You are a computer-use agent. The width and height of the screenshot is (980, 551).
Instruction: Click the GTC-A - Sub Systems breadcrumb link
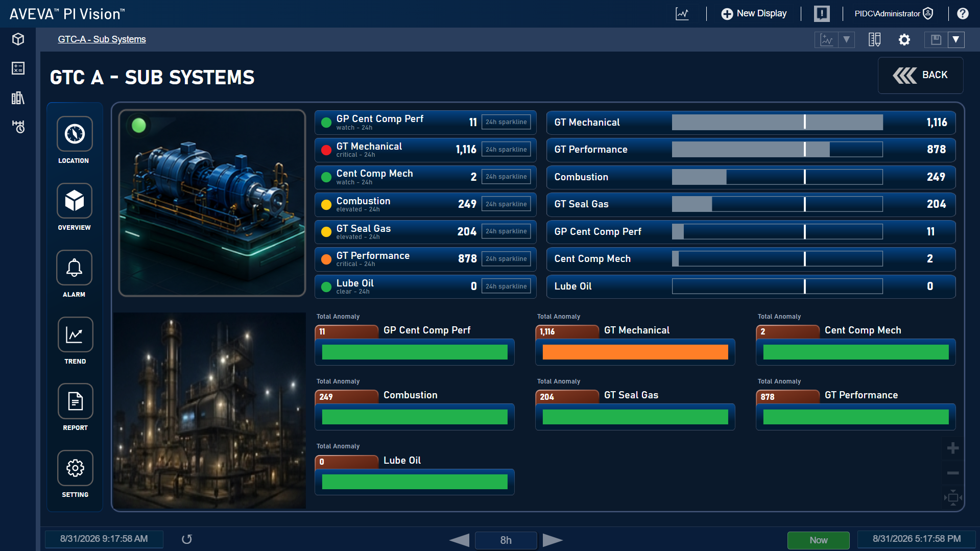tap(102, 39)
